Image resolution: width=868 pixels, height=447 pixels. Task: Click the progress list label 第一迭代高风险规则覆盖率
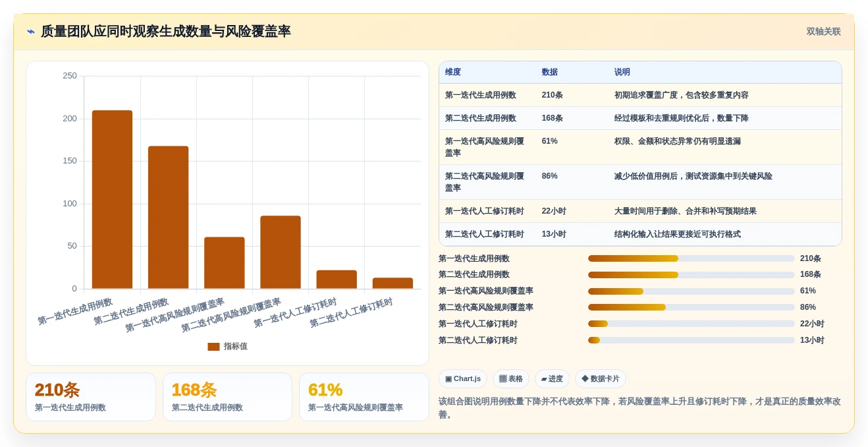(x=486, y=291)
